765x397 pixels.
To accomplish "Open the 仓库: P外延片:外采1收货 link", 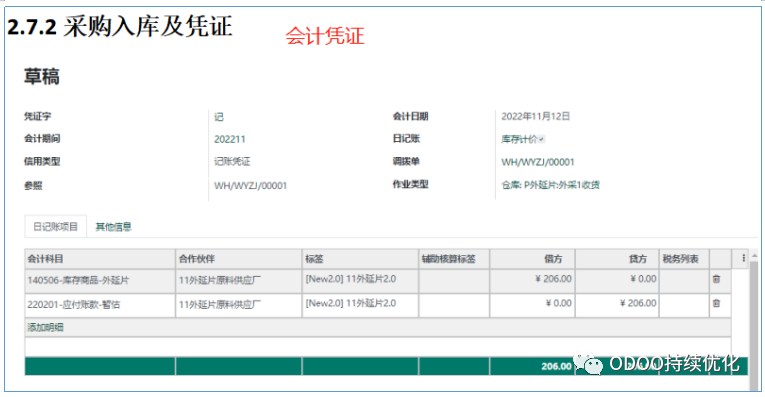I will tap(550, 185).
